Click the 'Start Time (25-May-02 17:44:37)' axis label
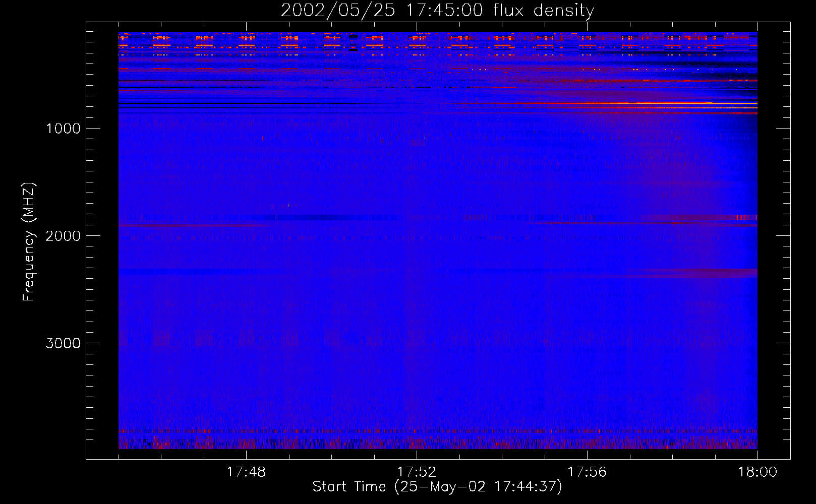This screenshot has width=816, height=504. (x=437, y=487)
